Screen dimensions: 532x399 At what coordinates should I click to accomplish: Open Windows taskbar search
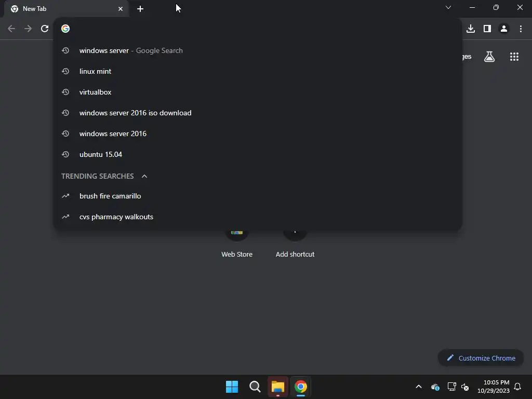[255, 387]
